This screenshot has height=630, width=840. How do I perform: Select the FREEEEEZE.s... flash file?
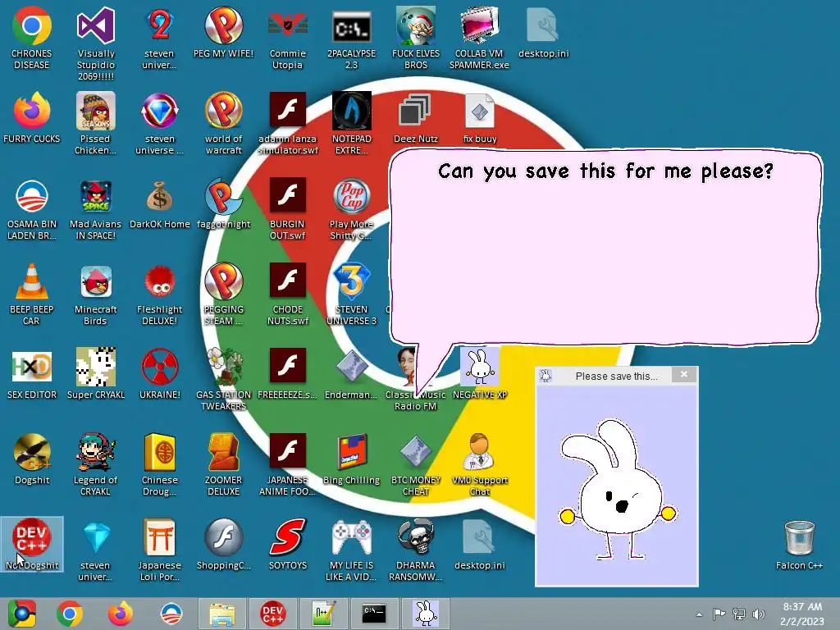(288, 366)
